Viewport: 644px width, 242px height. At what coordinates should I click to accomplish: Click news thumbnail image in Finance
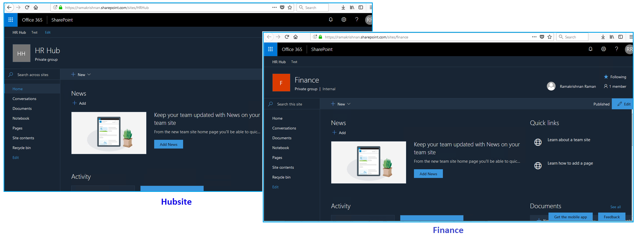click(369, 162)
